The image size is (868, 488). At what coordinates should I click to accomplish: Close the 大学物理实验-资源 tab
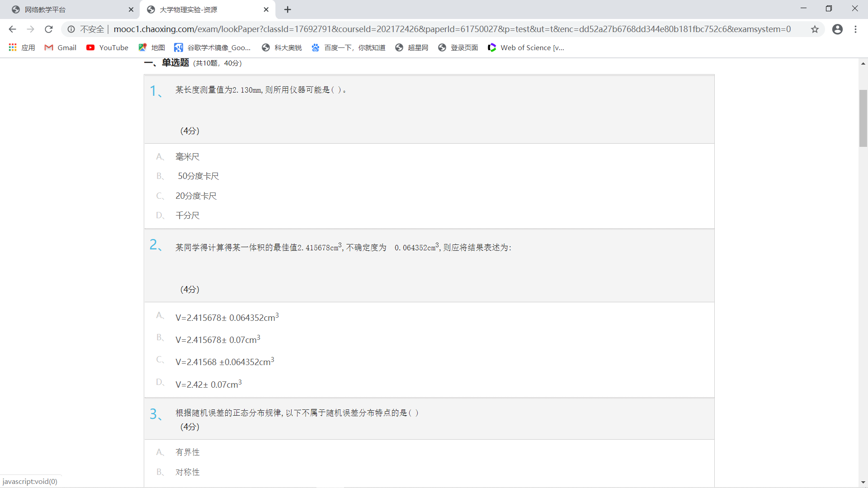tap(266, 9)
